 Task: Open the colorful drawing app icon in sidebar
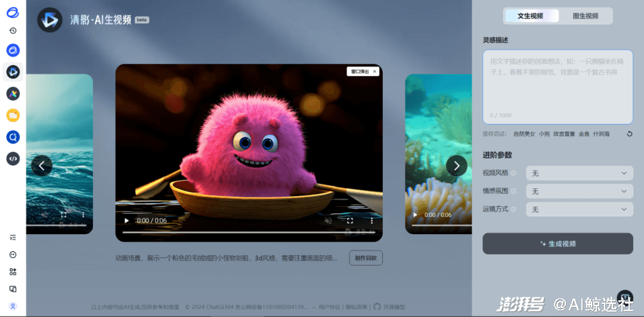tap(13, 94)
